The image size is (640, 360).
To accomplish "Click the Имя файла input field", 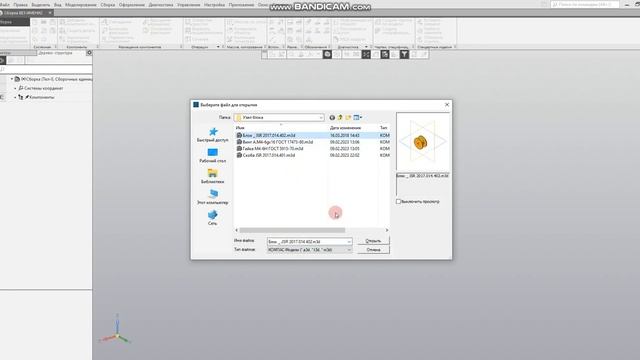I will (307, 242).
